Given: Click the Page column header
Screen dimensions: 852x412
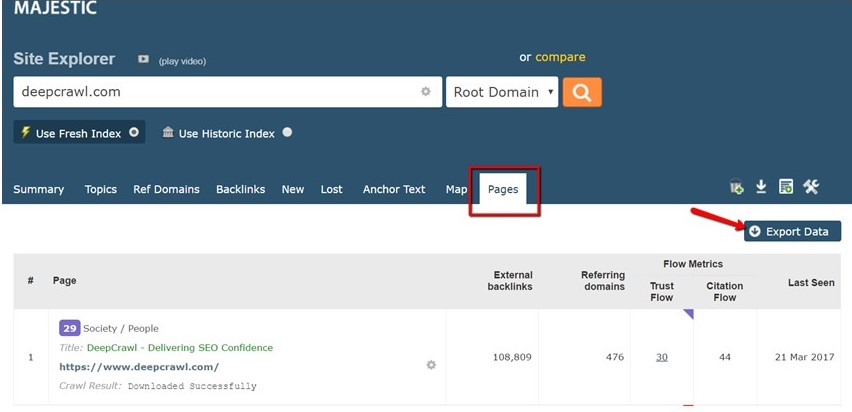Looking at the screenshot, I should pos(65,280).
